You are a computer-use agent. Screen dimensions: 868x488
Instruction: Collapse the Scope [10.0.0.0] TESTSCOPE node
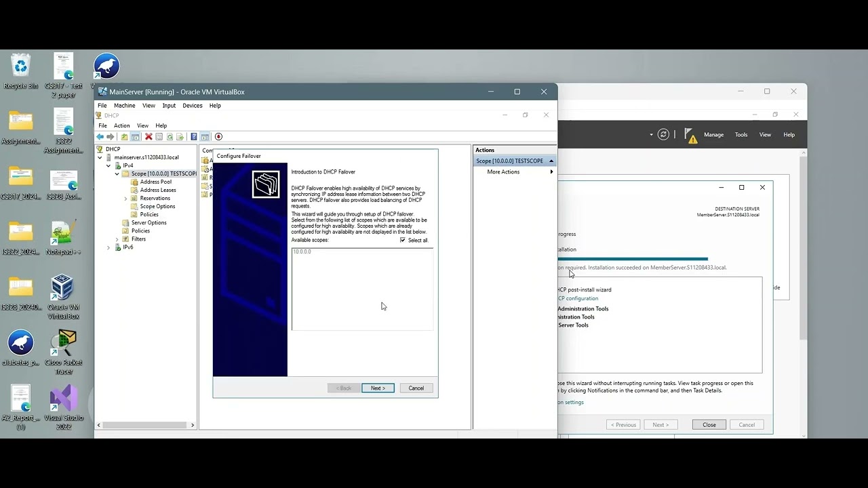point(117,174)
